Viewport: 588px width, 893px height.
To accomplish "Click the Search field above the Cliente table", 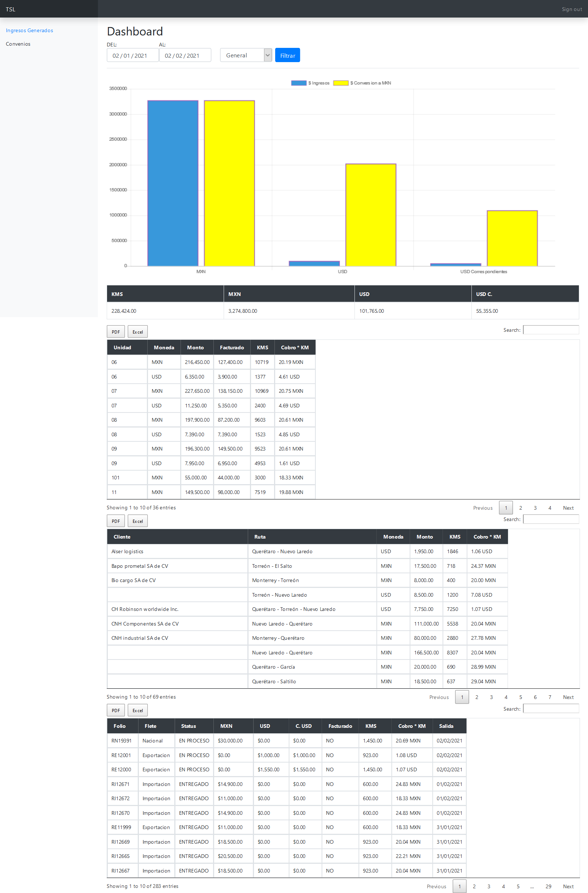I will [550, 519].
